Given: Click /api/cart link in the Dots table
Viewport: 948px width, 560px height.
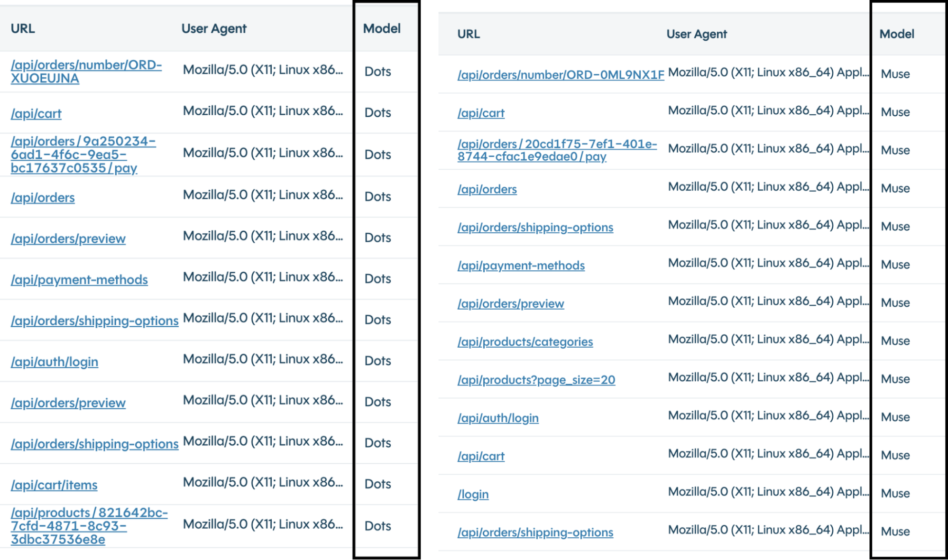Looking at the screenshot, I should [x=36, y=114].
